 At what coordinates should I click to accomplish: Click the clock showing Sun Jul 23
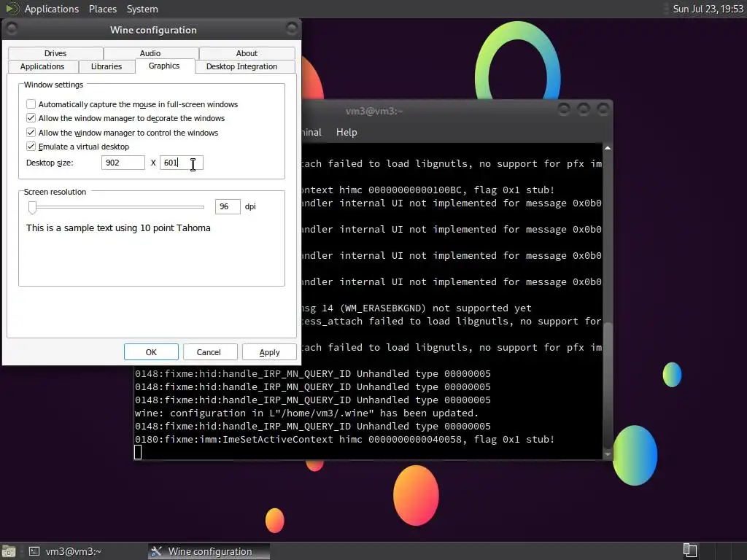click(708, 9)
